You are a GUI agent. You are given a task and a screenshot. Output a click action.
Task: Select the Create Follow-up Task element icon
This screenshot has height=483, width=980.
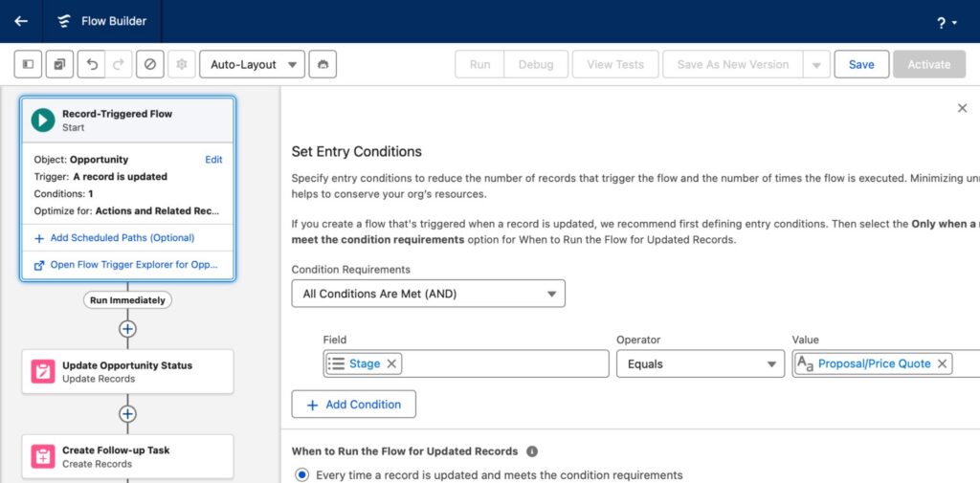pyautogui.click(x=43, y=456)
